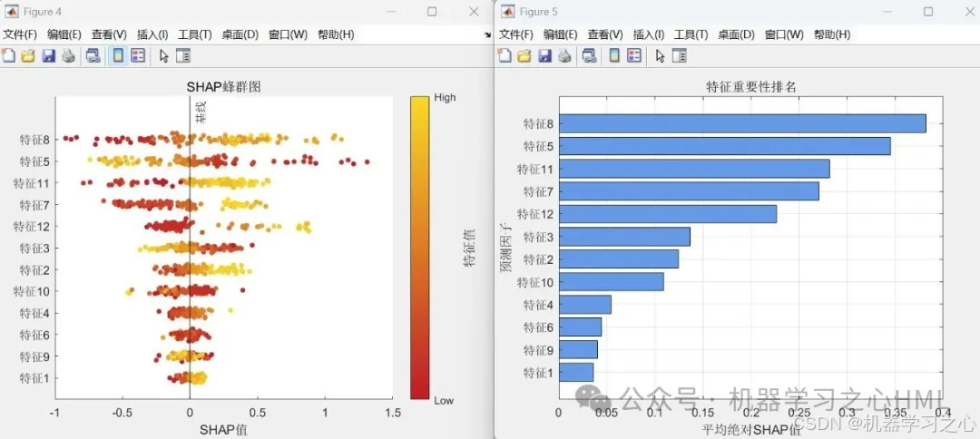Viewport: 980px width, 439px height.
Task: Click MATLAB logo in Figure 5 title bar
Action: point(508,11)
